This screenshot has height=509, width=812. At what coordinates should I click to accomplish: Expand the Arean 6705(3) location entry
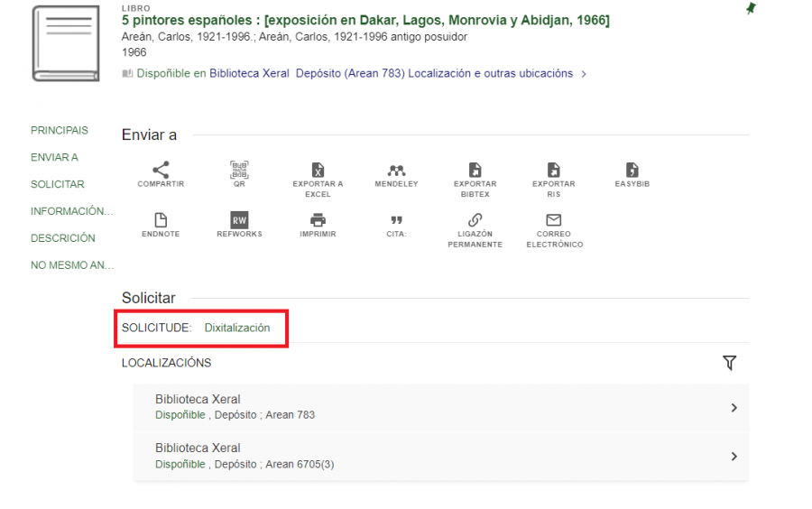pyautogui.click(x=734, y=457)
